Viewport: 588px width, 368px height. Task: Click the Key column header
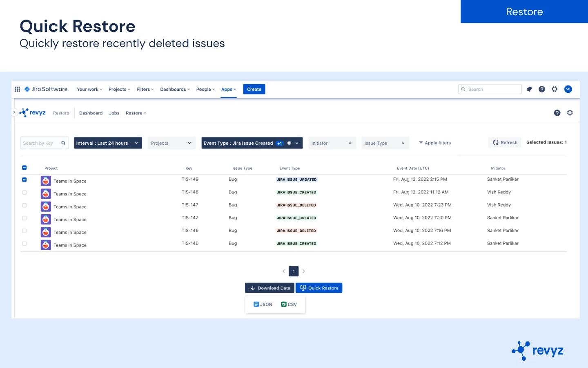pos(189,168)
